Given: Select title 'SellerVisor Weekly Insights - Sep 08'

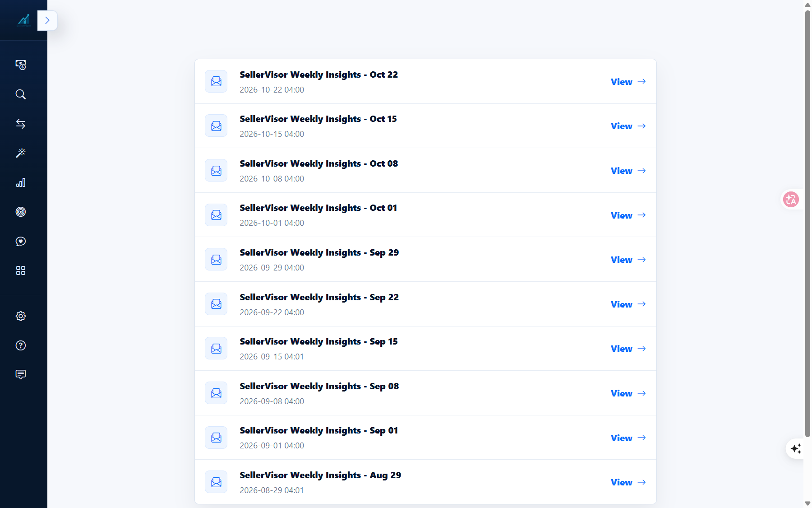Looking at the screenshot, I should (319, 386).
